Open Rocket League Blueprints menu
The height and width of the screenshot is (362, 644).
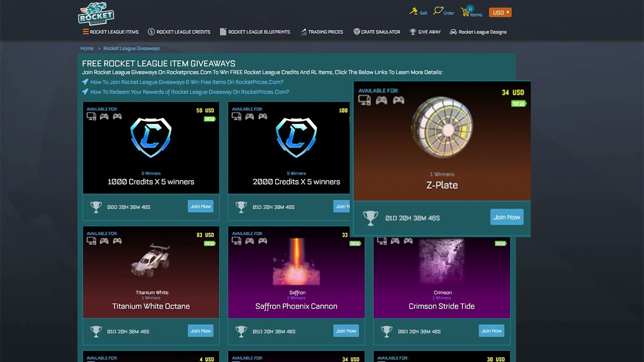[x=255, y=32]
